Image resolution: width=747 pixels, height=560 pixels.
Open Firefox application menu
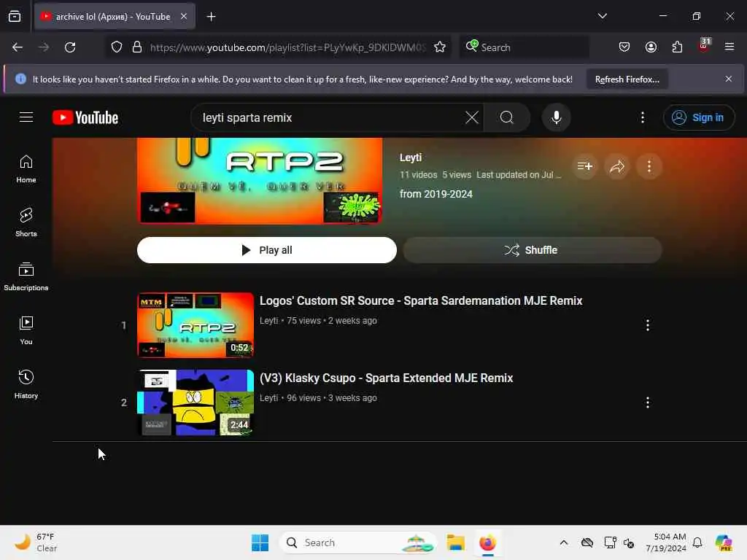coord(729,47)
